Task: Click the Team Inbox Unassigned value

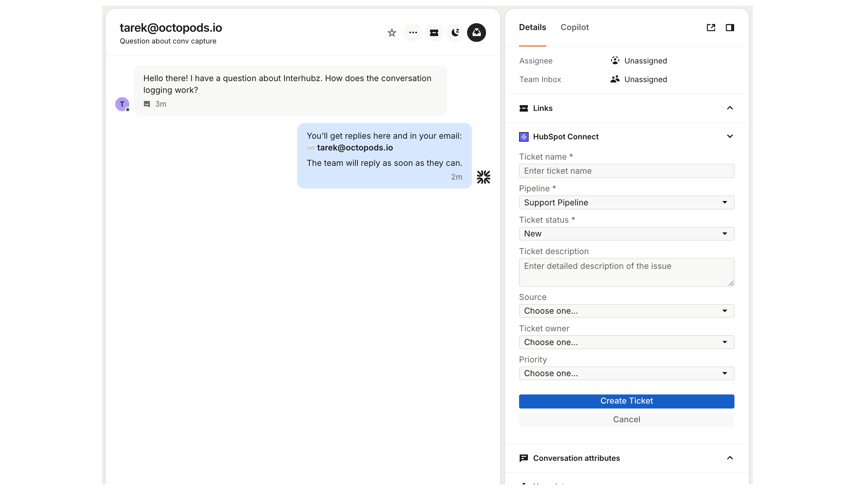Action: tap(645, 79)
